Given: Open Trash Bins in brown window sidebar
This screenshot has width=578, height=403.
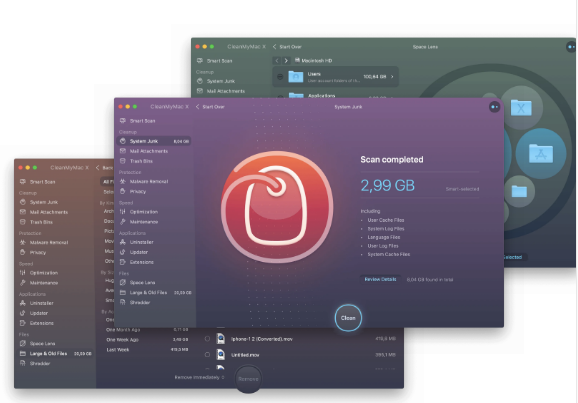Looking at the screenshot, I should point(36,222).
